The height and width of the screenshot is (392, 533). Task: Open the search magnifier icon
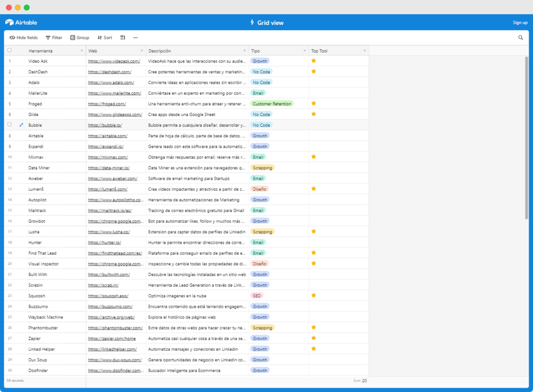520,38
